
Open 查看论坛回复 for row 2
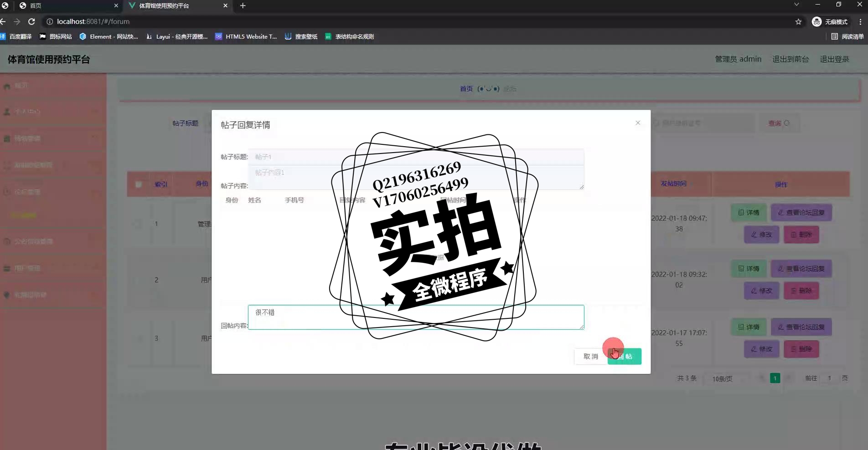[801, 269]
